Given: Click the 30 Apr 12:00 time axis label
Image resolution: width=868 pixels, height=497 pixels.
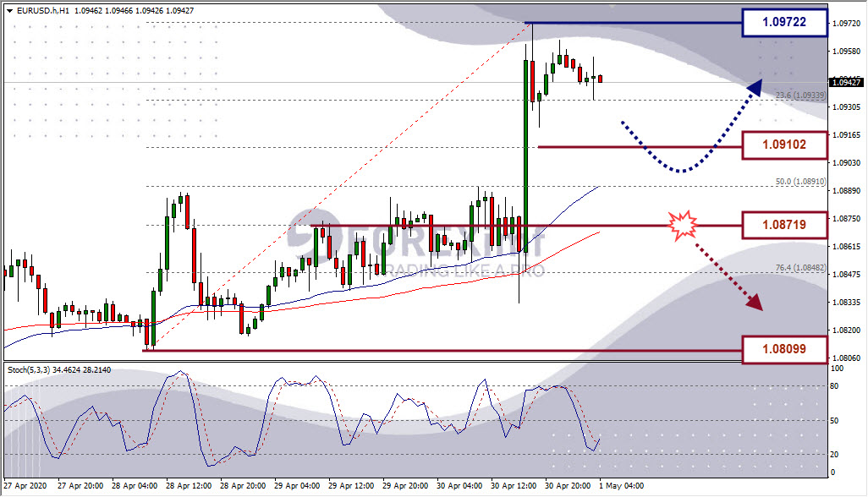Looking at the screenshot, I should click(514, 486).
